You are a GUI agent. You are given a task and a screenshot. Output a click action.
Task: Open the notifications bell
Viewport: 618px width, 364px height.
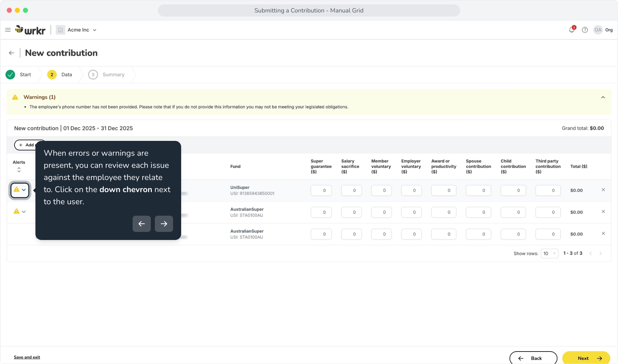[571, 30]
